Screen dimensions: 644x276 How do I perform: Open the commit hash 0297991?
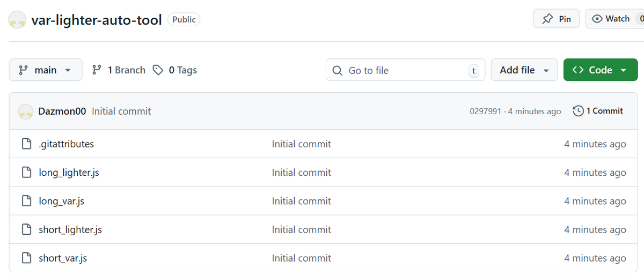point(485,111)
